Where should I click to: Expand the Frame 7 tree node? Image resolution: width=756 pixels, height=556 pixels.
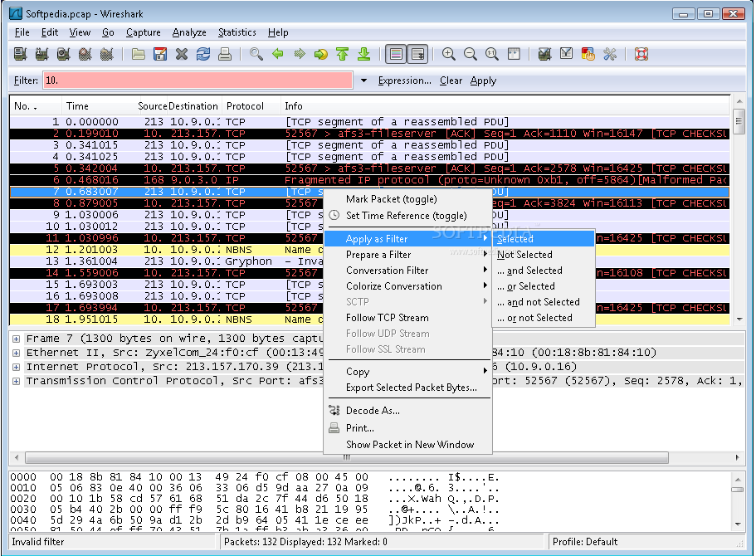click(16, 339)
